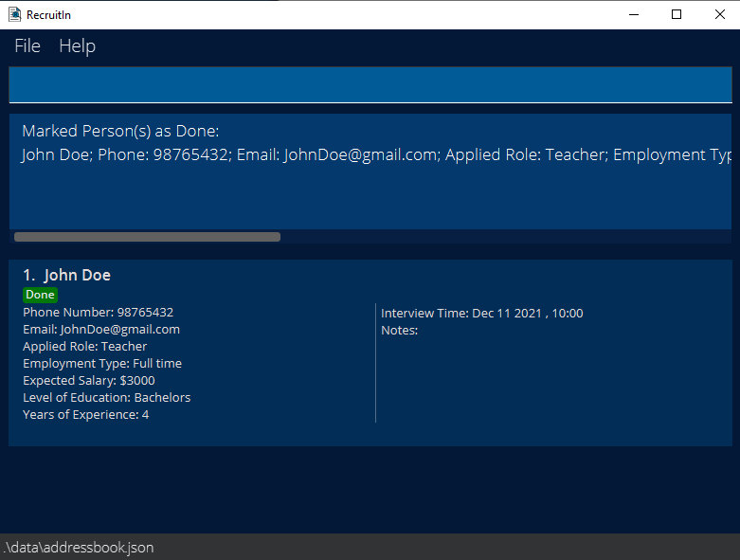Open the File menu
Image resolution: width=740 pixels, height=560 pixels.
pos(27,46)
